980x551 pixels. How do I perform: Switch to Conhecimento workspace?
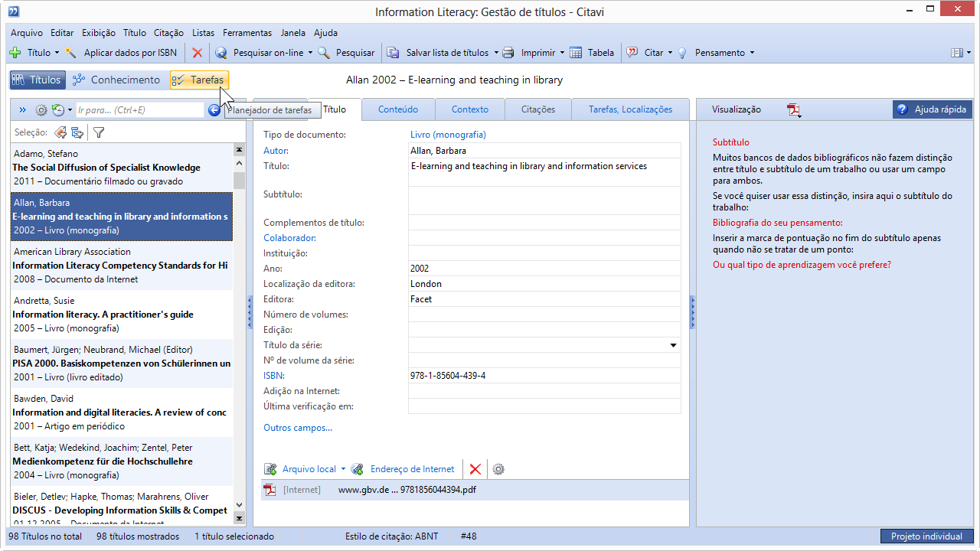coord(116,80)
